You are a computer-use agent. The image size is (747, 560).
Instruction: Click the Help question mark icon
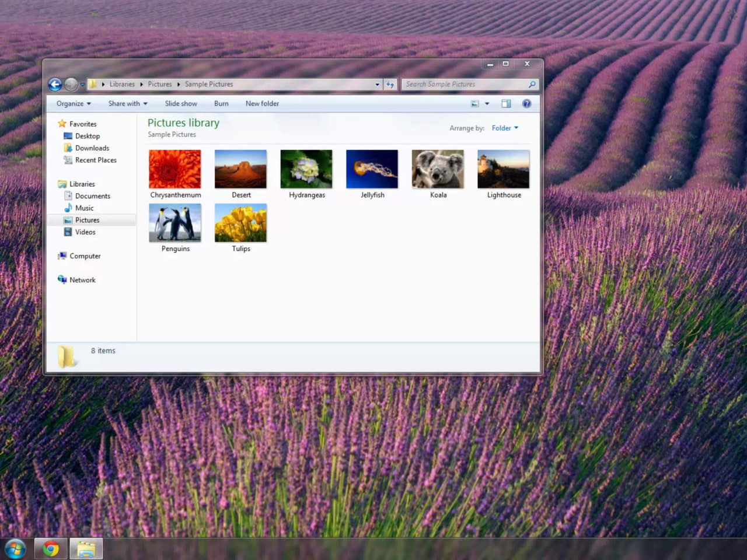526,104
